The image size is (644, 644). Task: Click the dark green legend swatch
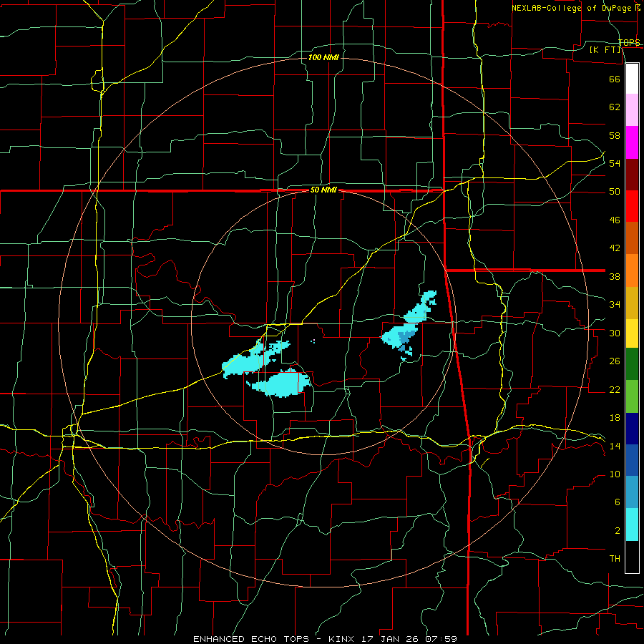click(632, 364)
